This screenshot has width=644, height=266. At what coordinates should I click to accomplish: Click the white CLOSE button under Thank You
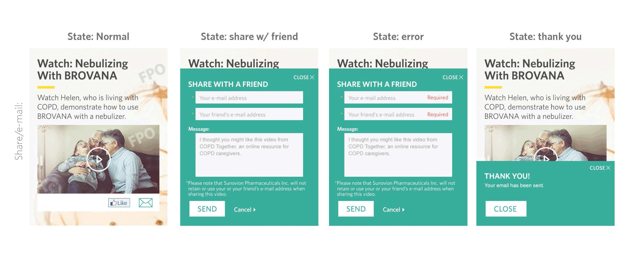(x=506, y=209)
